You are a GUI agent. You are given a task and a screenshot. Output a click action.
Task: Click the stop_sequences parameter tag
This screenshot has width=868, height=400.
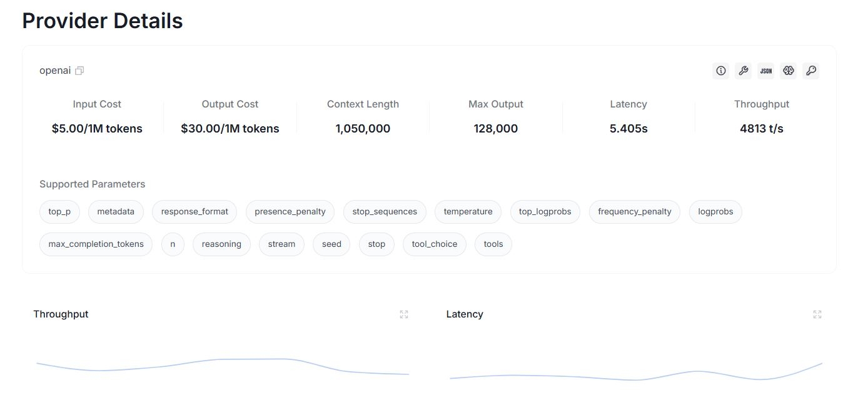pyautogui.click(x=385, y=212)
